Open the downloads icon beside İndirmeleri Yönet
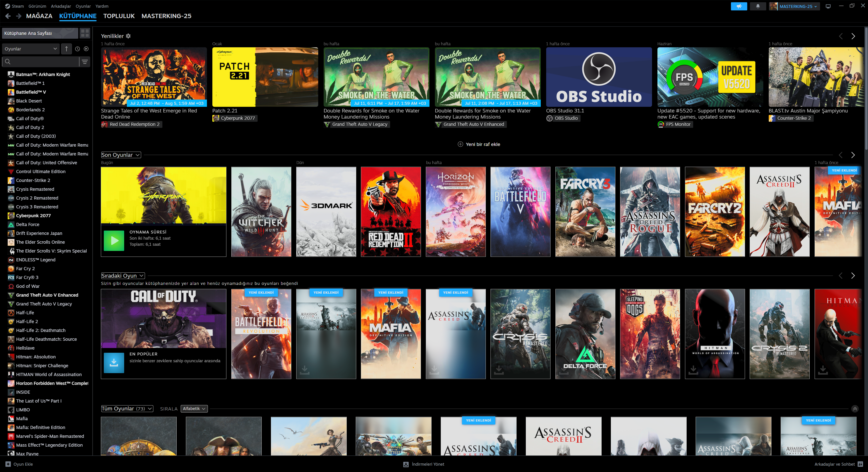The image size is (868, 472). 406,464
